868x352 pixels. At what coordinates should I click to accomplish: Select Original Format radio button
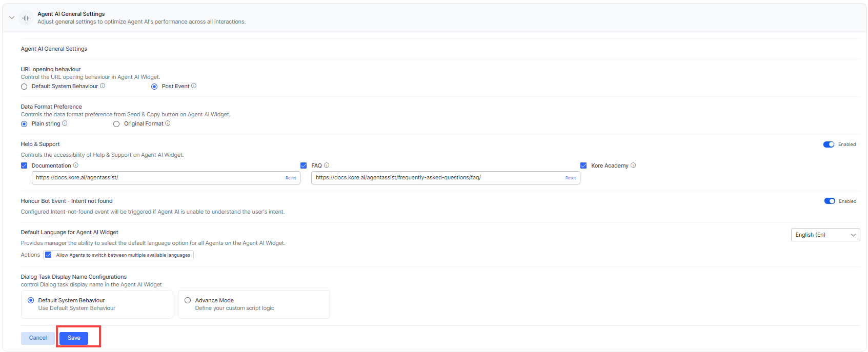click(x=116, y=124)
